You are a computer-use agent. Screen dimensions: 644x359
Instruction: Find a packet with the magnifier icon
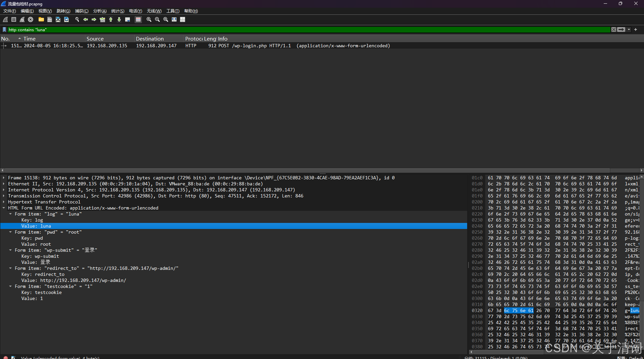click(77, 20)
